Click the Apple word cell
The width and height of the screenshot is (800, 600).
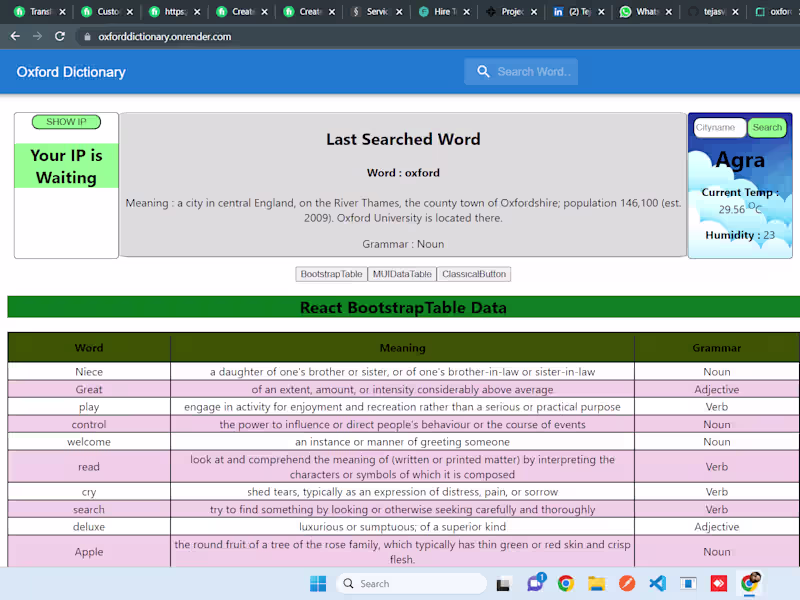click(x=89, y=552)
